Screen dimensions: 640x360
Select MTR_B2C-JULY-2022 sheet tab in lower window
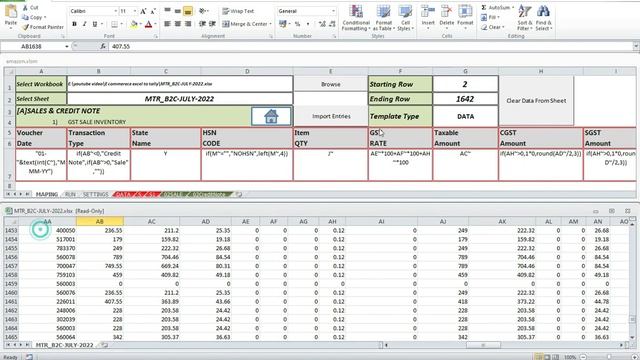click(64, 345)
